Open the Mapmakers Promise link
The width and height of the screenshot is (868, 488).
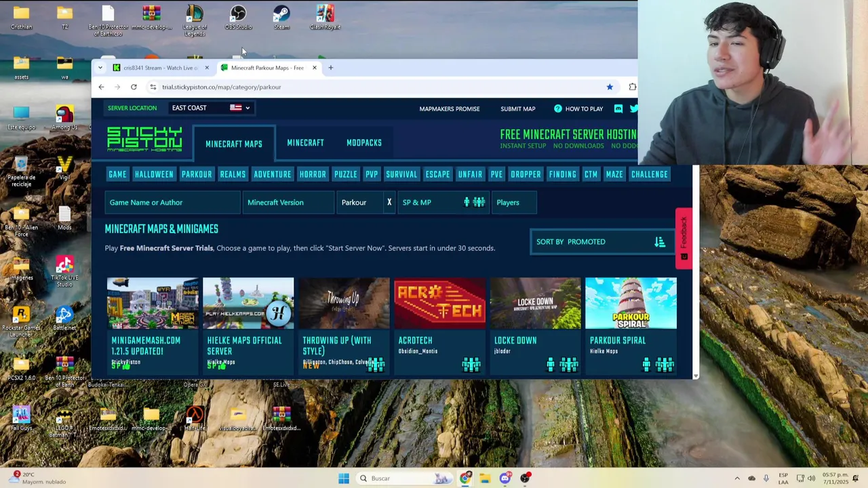pos(449,108)
